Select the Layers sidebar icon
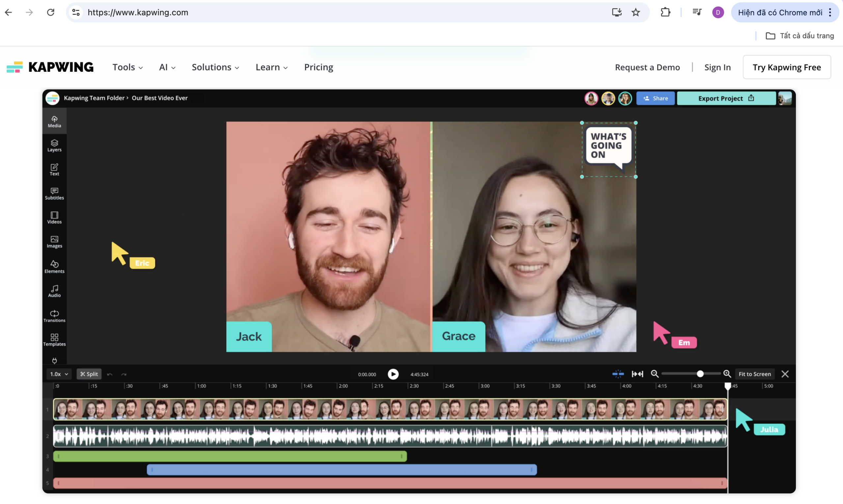Screen dimensions: 843x504 tap(54, 145)
